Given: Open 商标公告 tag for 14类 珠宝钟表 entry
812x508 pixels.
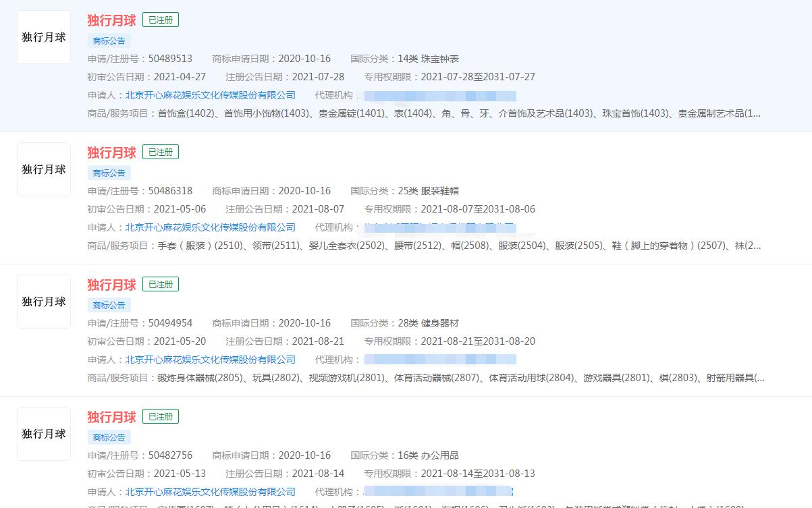Looking at the screenshot, I should coord(109,40).
